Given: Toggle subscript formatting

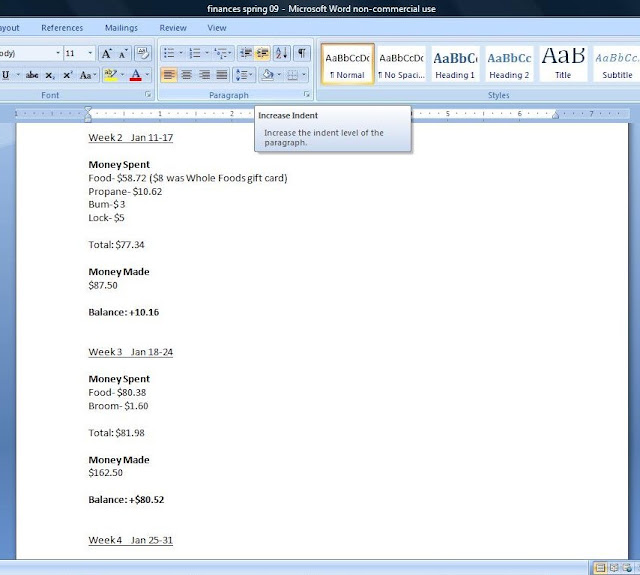Looking at the screenshot, I should point(50,75).
